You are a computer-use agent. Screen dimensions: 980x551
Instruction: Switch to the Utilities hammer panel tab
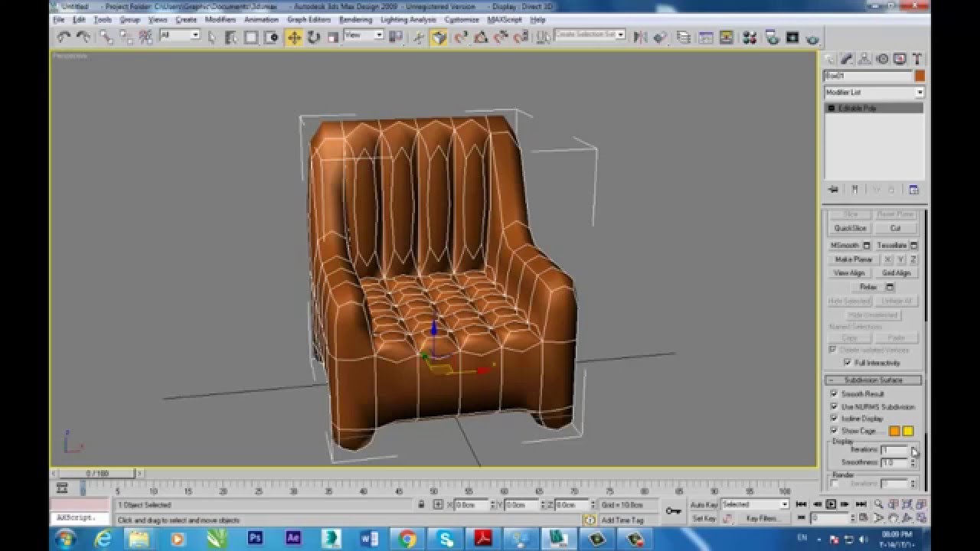917,59
